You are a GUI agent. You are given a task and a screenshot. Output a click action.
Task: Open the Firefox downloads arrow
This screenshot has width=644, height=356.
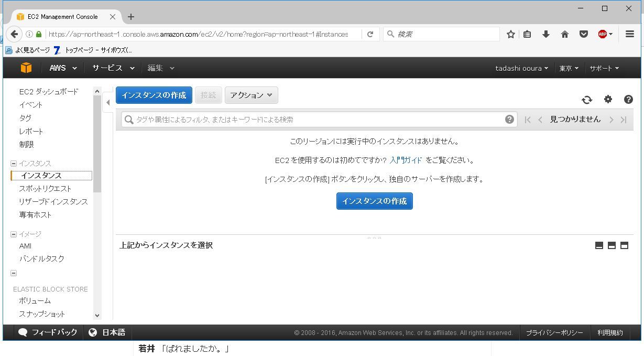click(x=545, y=34)
